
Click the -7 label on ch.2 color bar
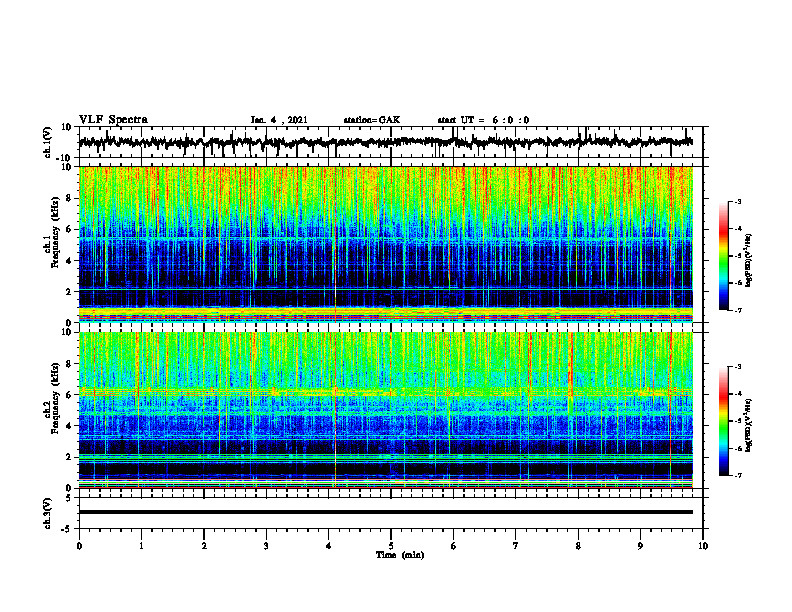tap(737, 475)
